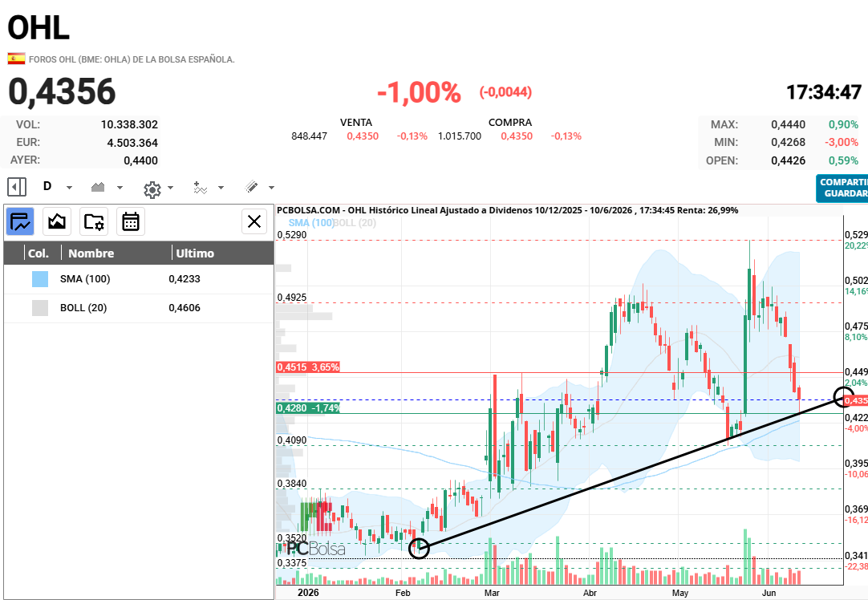This screenshot has height=600, width=868.
Task: Click the SMA value 0,4233
Action: tap(185, 279)
